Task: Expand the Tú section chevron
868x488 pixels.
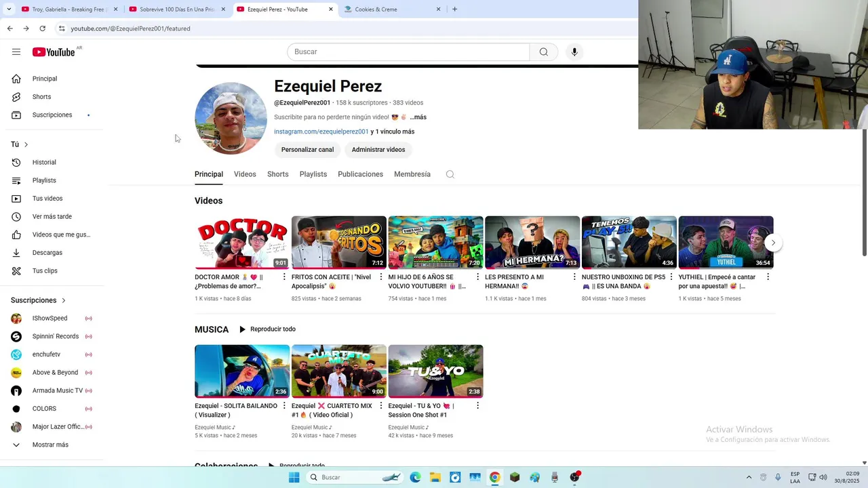Action: point(26,144)
